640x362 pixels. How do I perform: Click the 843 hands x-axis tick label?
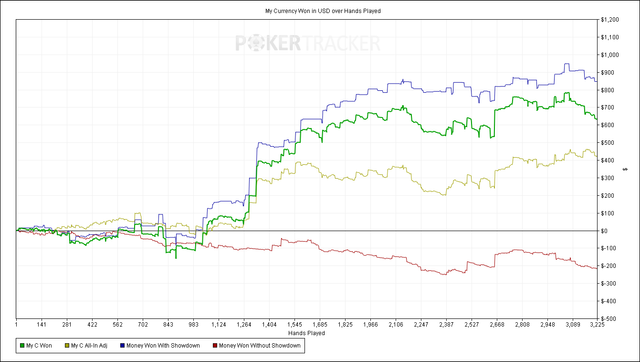point(168,325)
